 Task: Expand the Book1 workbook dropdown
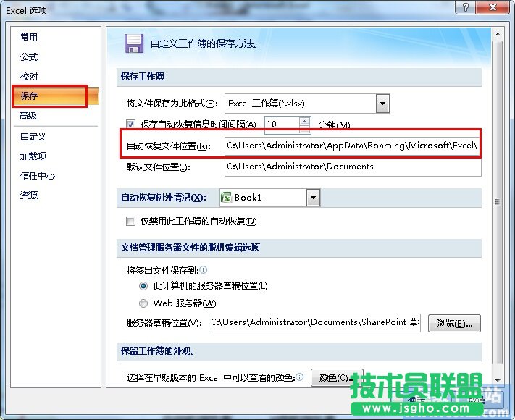pyautogui.click(x=313, y=198)
